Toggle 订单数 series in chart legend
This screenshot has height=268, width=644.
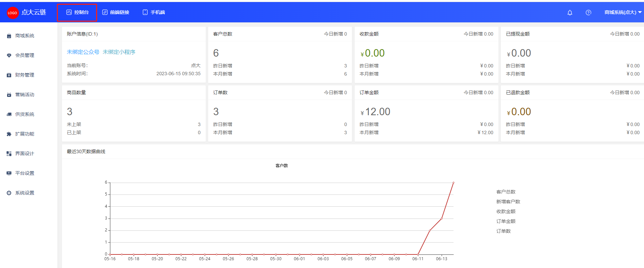point(503,231)
